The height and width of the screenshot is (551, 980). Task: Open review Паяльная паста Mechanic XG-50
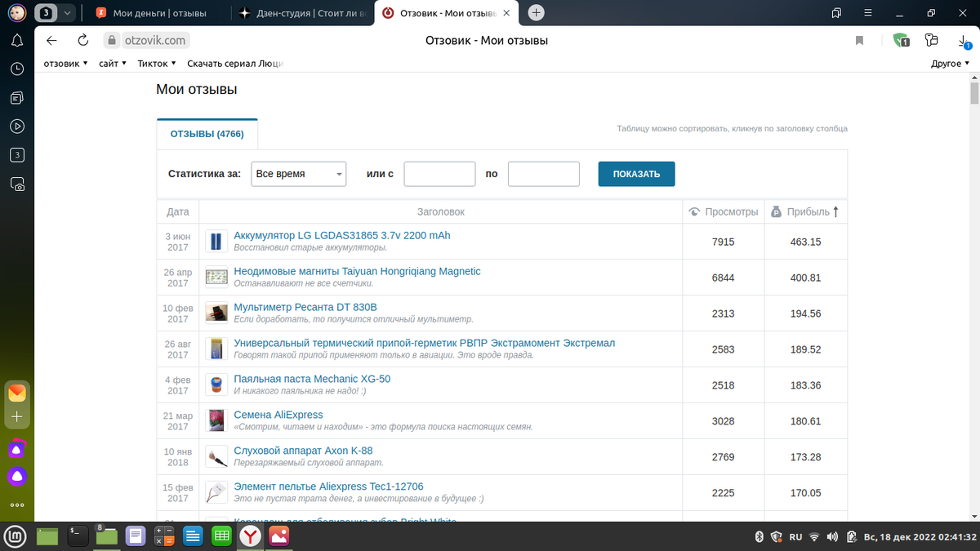[312, 379]
